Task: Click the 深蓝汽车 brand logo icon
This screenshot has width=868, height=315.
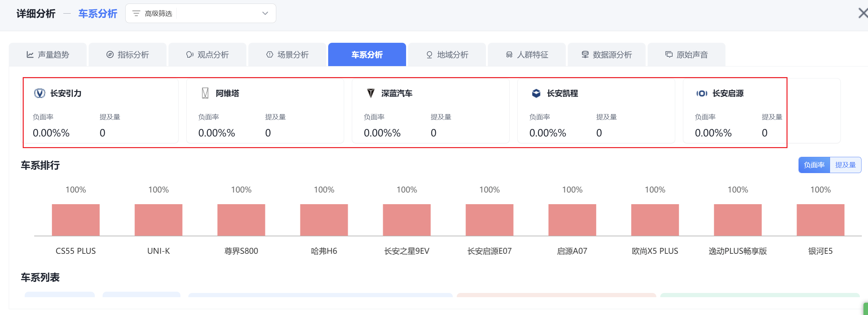Action: pyautogui.click(x=371, y=93)
